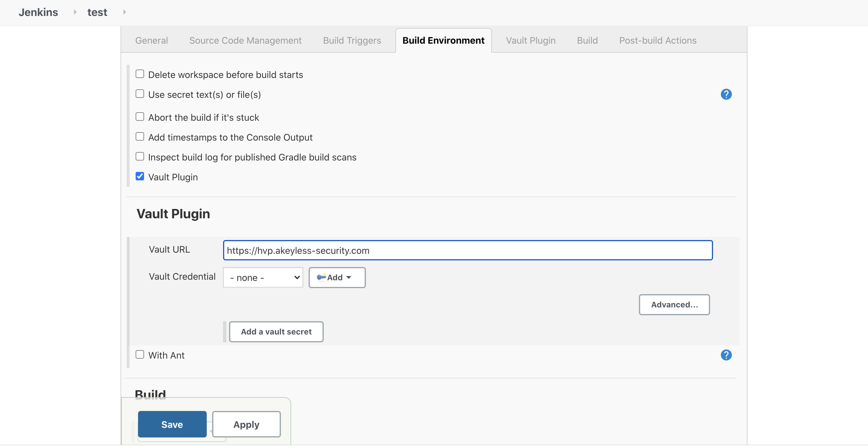Switch to Source Code Management tab
868x448 pixels.
click(245, 40)
